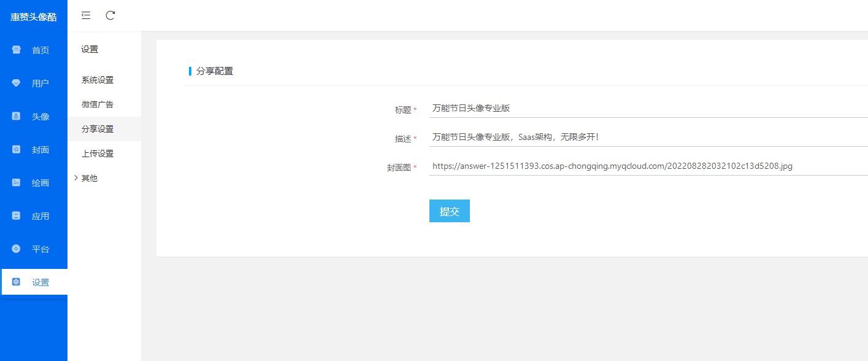The image size is (868, 361).
Task: Open 微信广告 settings
Action: click(x=104, y=104)
